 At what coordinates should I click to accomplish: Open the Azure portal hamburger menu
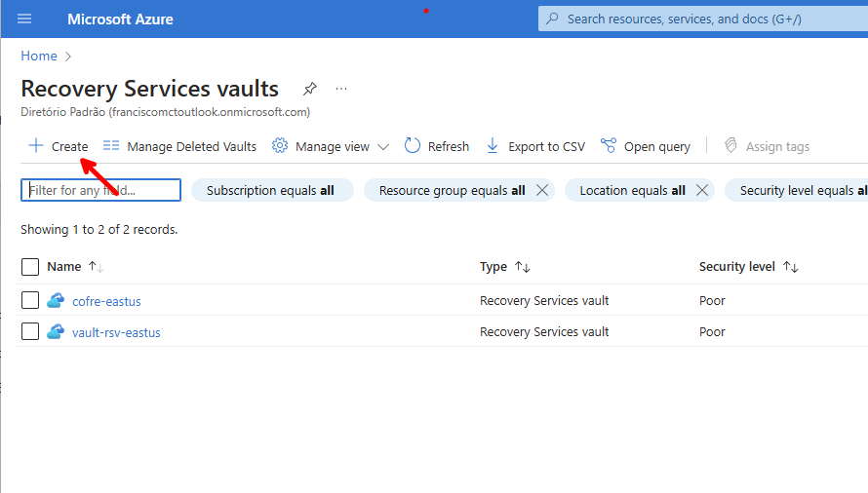[x=24, y=19]
